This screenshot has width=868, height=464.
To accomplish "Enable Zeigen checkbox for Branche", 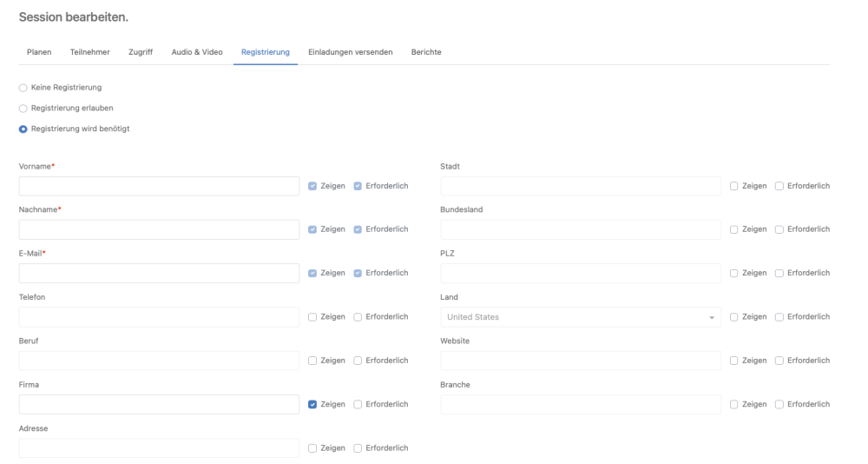I will (x=734, y=404).
